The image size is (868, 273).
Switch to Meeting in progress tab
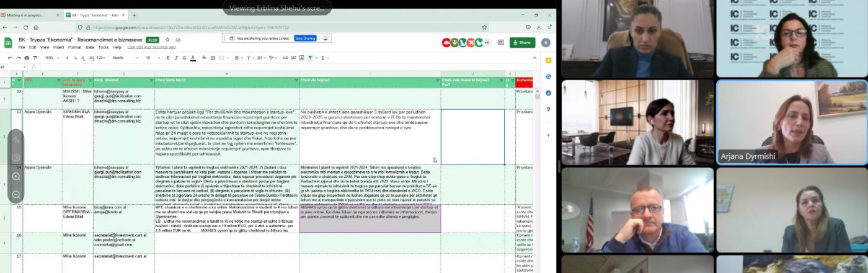31,15
